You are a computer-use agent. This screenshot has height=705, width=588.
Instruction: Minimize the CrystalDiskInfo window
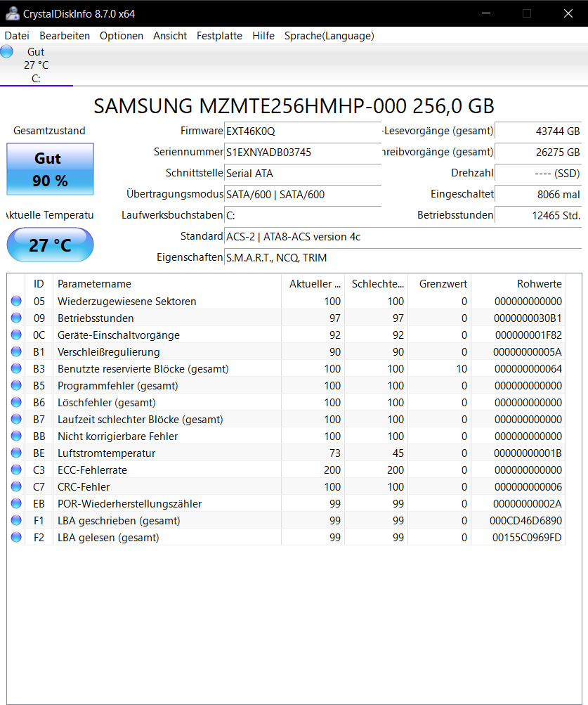(486, 13)
